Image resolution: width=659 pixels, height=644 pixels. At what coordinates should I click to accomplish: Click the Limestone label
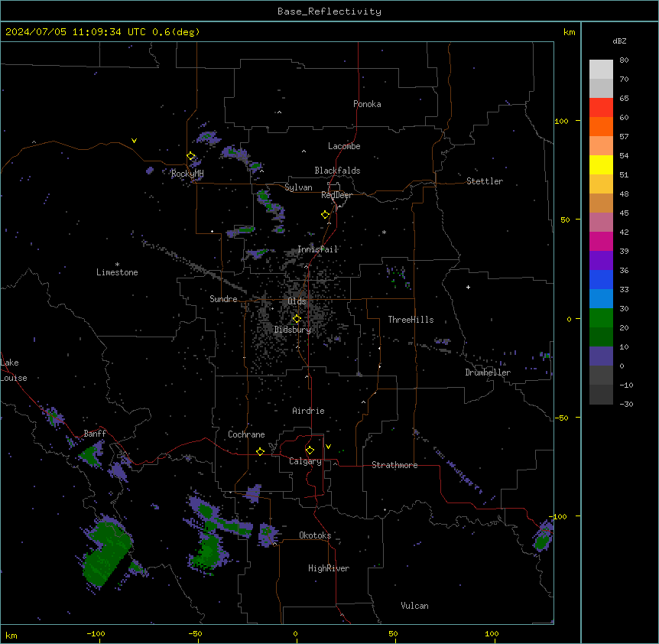117,272
